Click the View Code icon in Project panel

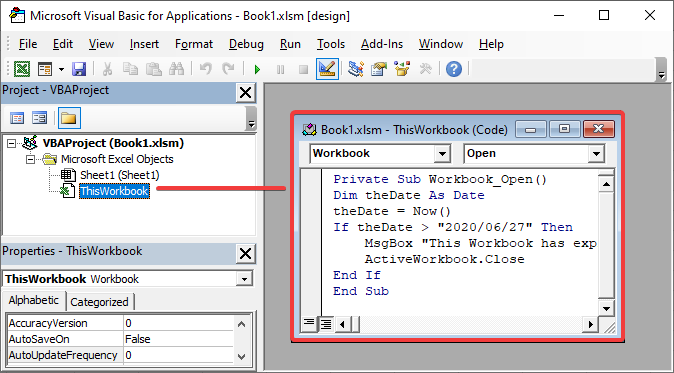point(17,118)
